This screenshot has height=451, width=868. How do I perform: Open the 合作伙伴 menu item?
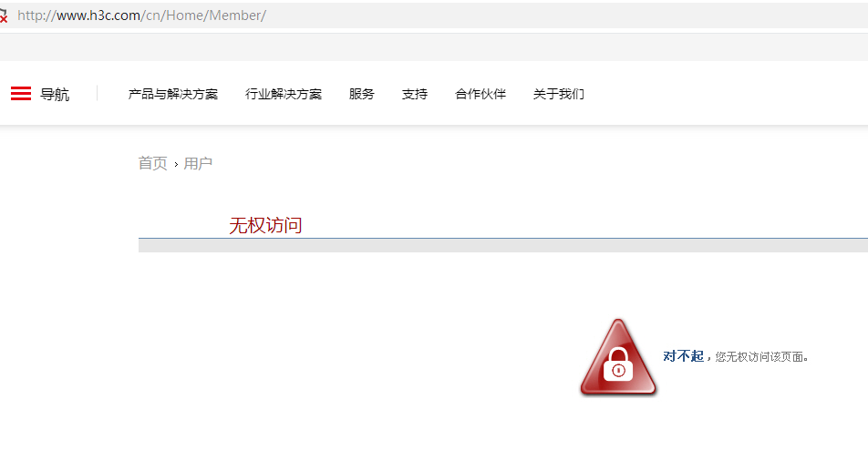[x=480, y=94]
